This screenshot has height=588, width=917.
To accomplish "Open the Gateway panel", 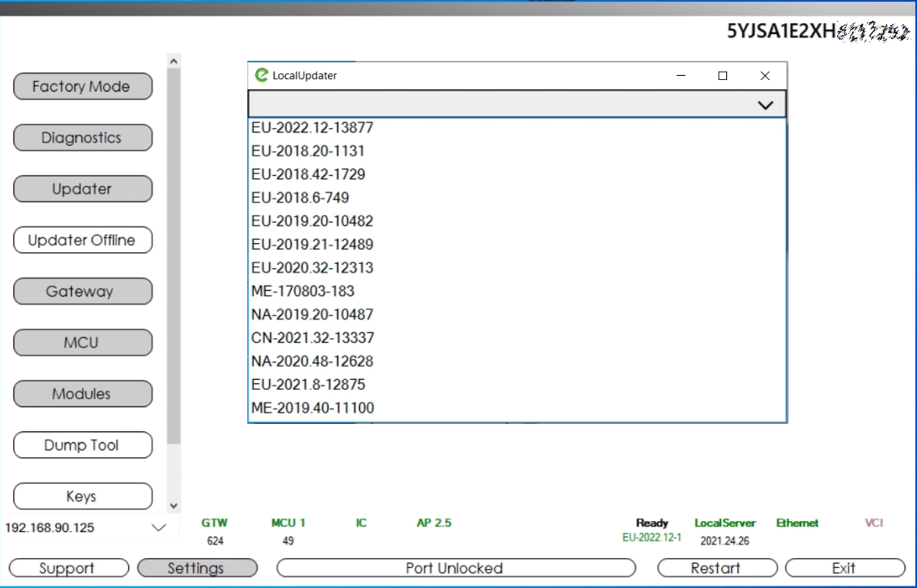I will (82, 292).
